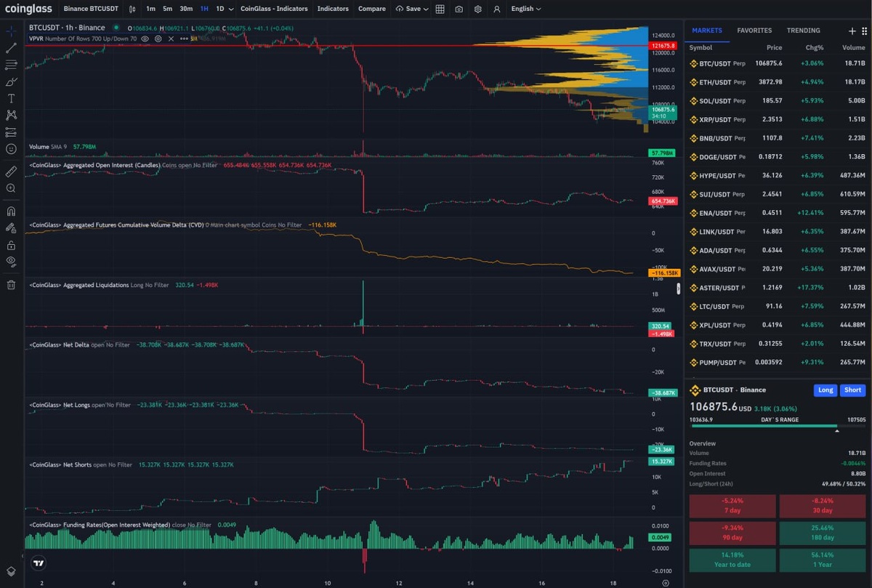Open the candlestick chart type selector
Image resolution: width=872 pixels, height=588 pixels.
point(132,9)
